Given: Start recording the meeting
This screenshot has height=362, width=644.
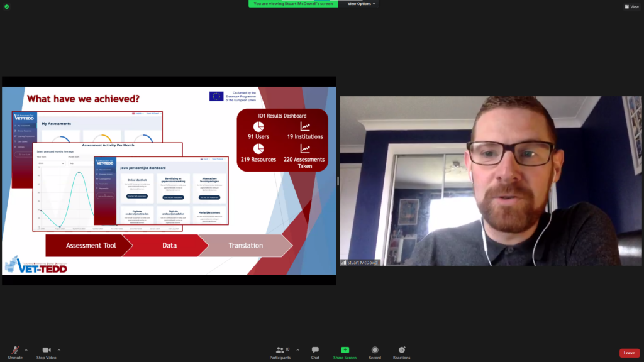Looking at the screenshot, I should pyautogui.click(x=375, y=353).
